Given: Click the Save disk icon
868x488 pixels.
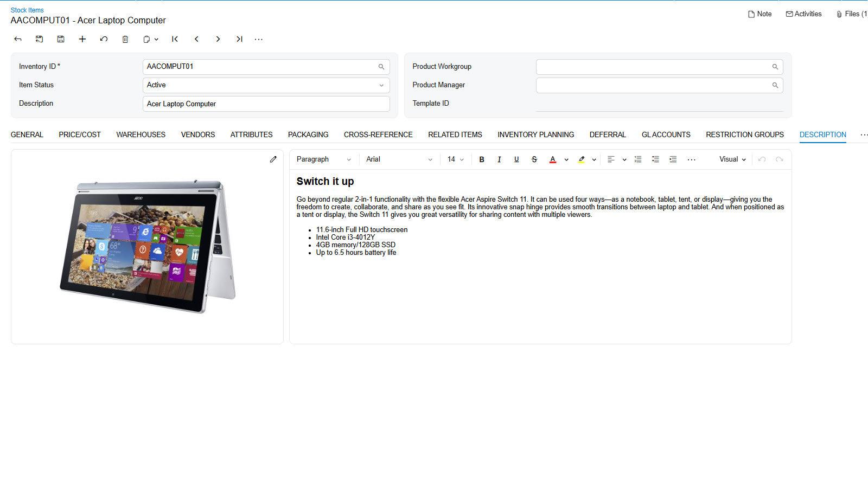Looking at the screenshot, I should [61, 39].
